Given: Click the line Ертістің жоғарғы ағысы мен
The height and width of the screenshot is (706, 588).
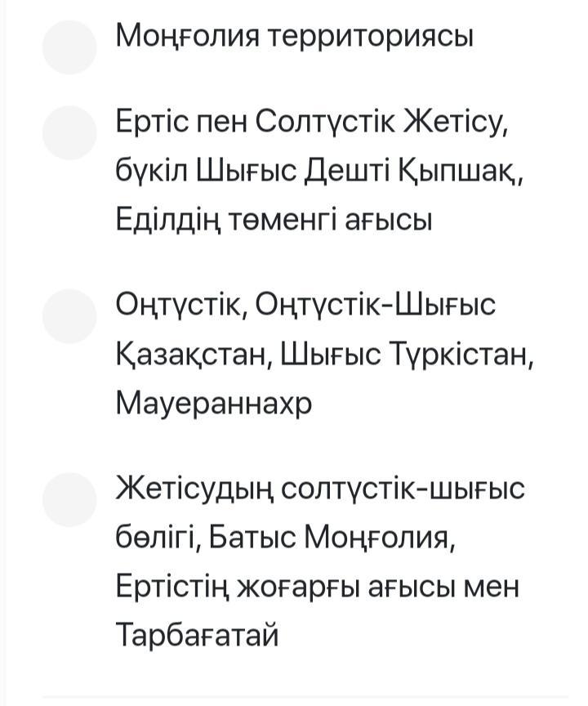Looking at the screenshot, I should 317,588.
